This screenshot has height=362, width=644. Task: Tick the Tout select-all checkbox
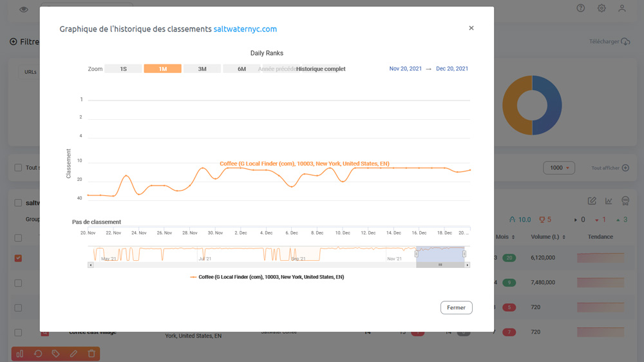[18, 167]
